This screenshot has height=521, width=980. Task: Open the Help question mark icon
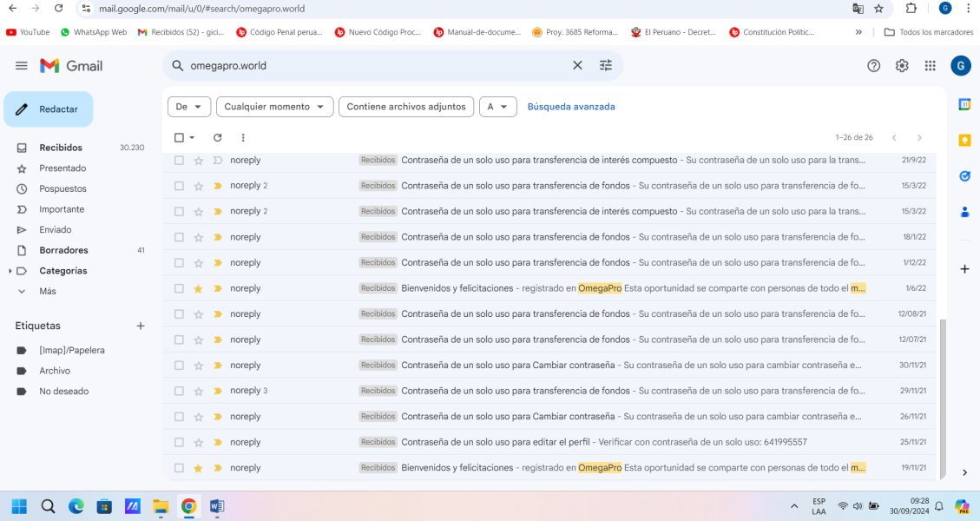(x=874, y=66)
